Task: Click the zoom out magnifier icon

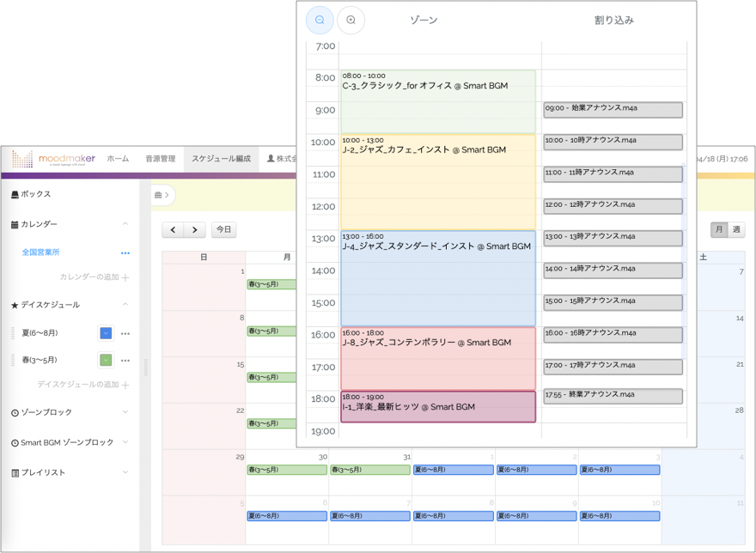Action: (x=320, y=20)
